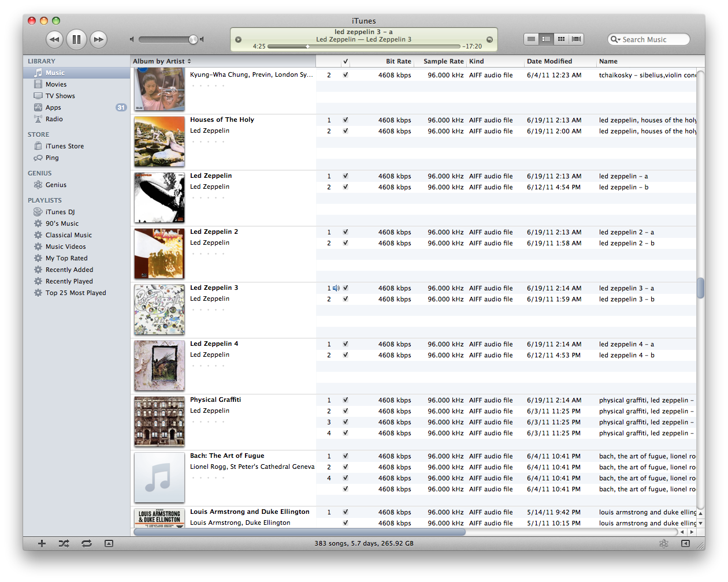Uncheck track 'led zeppelin 3 - b'
This screenshot has height=582, width=728.
[x=346, y=299]
